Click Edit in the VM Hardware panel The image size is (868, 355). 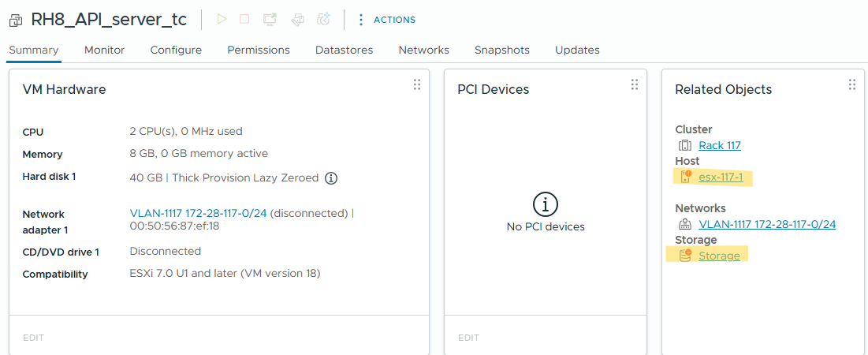(x=33, y=338)
